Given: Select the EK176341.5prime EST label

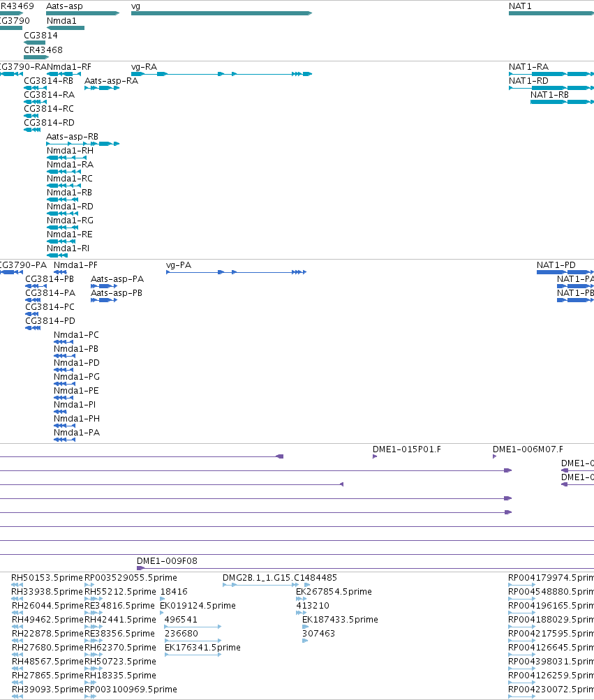Looking at the screenshot, I should pyautogui.click(x=202, y=648).
